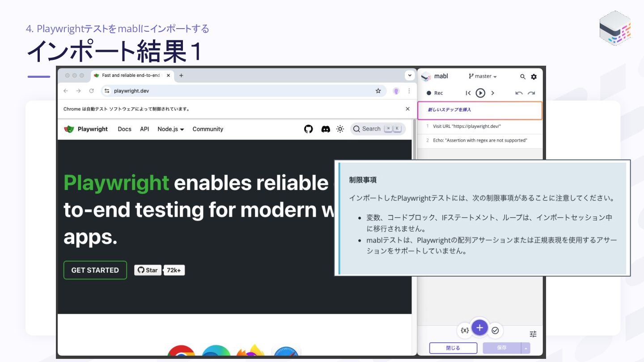Go back in the Chrome browser

(66, 91)
